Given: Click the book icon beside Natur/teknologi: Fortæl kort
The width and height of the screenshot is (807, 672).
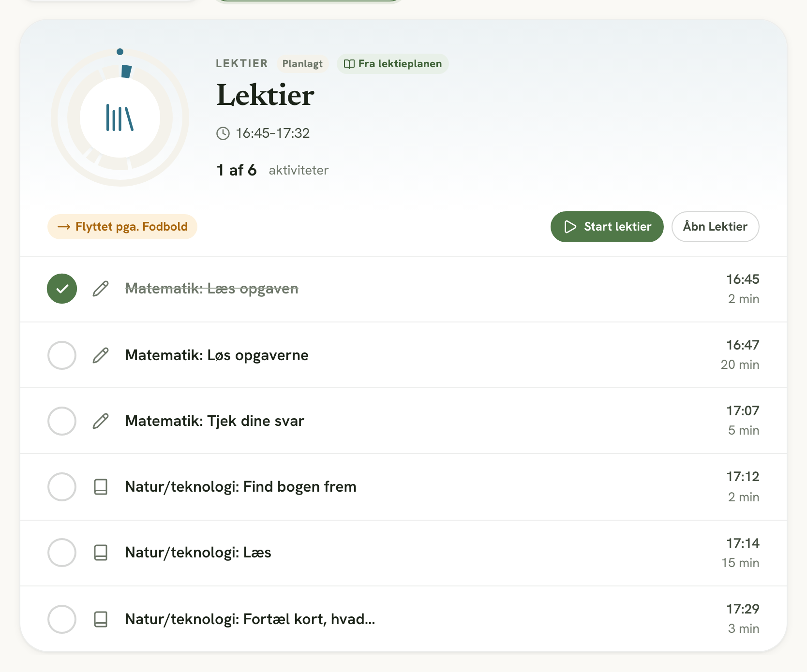Looking at the screenshot, I should [101, 619].
